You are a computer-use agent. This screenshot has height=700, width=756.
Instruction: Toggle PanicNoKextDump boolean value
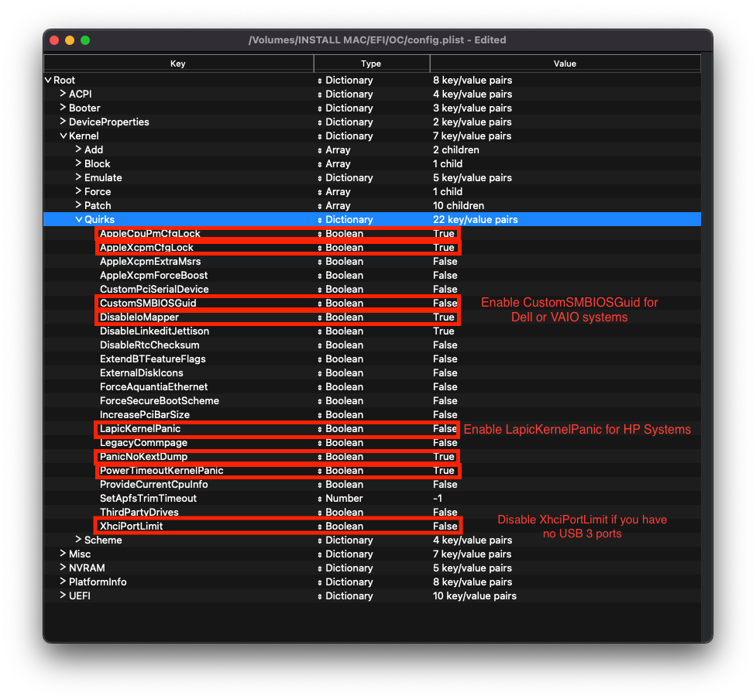pyautogui.click(x=444, y=457)
